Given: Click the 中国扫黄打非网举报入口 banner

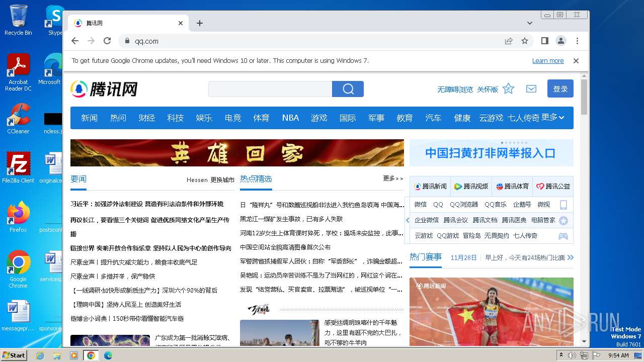Looking at the screenshot, I should (x=491, y=153).
